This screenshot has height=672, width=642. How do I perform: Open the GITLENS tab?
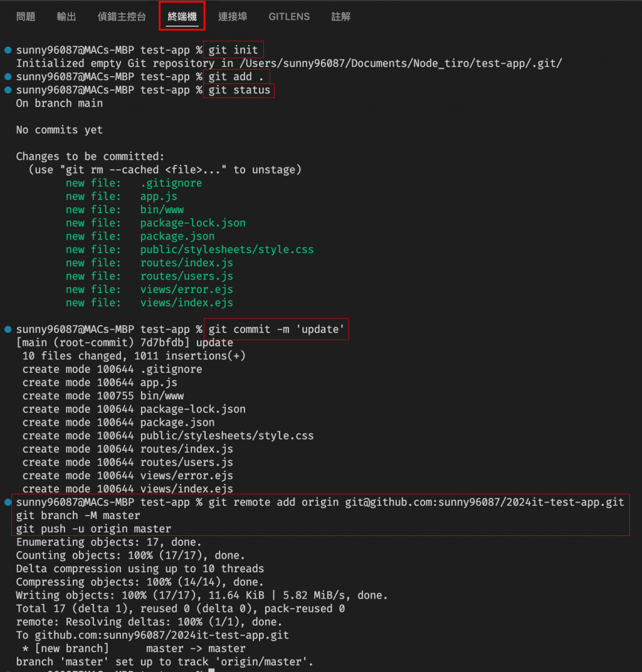(289, 17)
